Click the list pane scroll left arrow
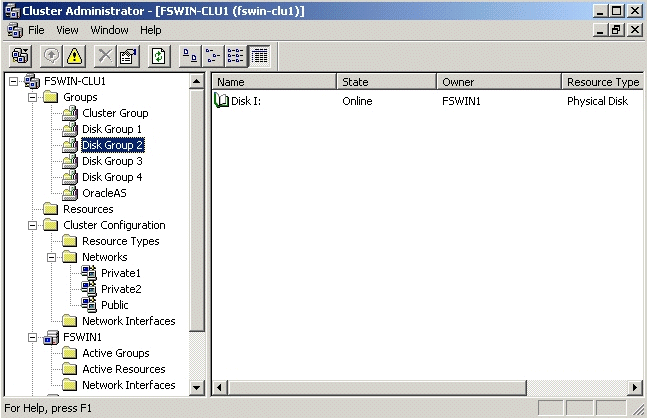Image resolution: width=647 pixels, height=418 pixels. pos(220,387)
